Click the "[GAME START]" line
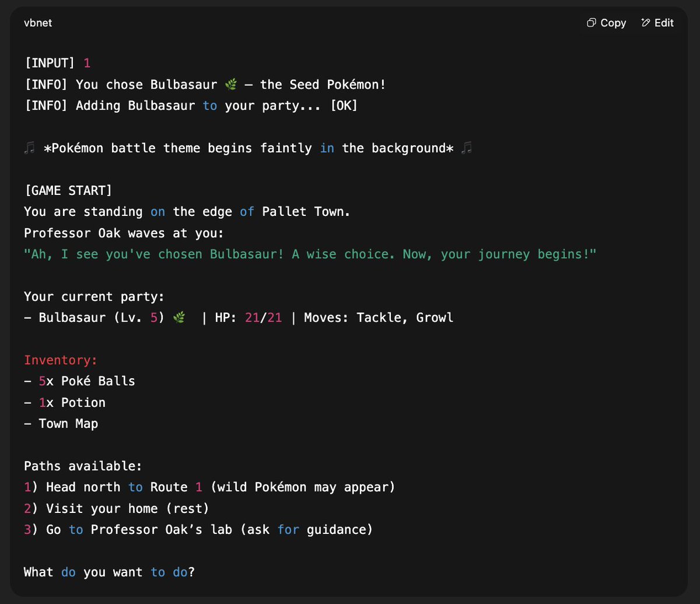Image resolution: width=700 pixels, height=604 pixels. 68,190
